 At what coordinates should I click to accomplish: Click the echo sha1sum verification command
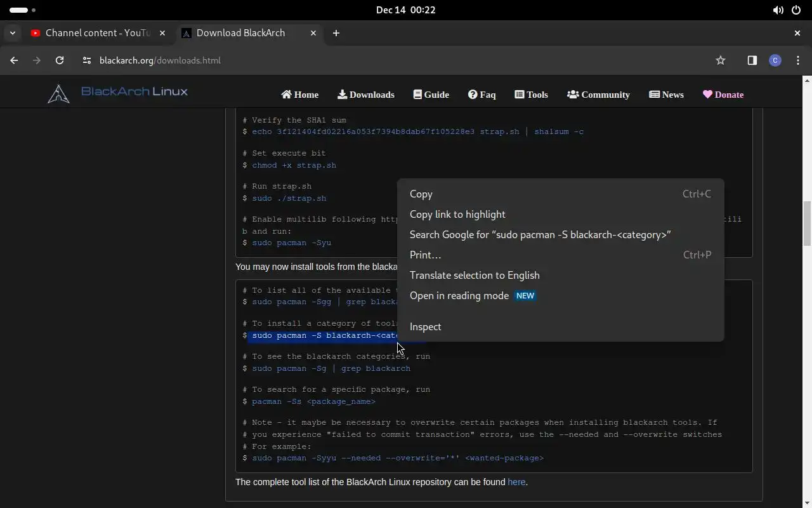point(418,131)
